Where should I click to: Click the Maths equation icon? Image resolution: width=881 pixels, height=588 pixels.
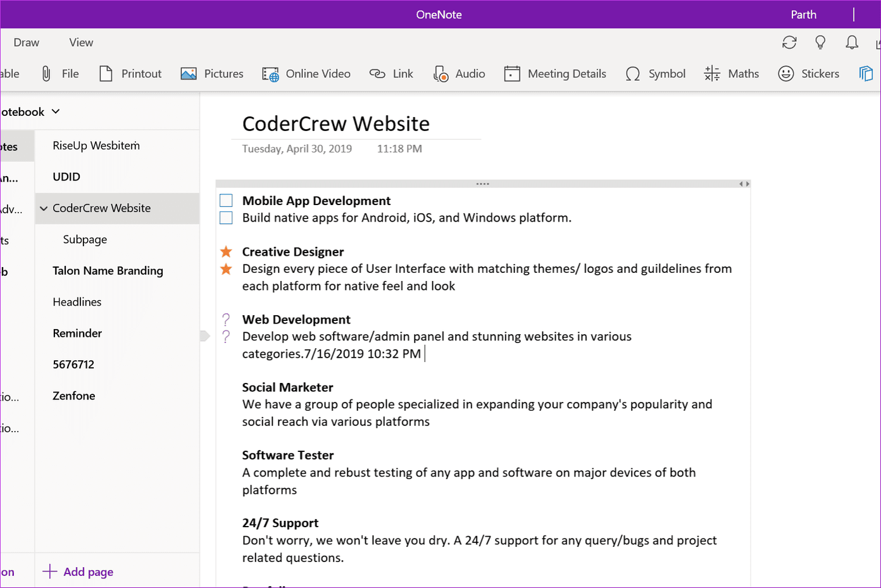pyautogui.click(x=712, y=74)
